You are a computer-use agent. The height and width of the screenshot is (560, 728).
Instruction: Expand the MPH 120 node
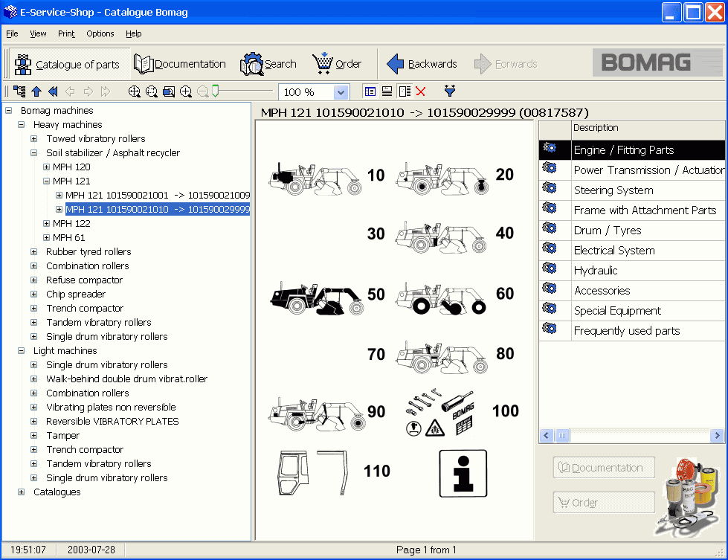[x=46, y=167]
